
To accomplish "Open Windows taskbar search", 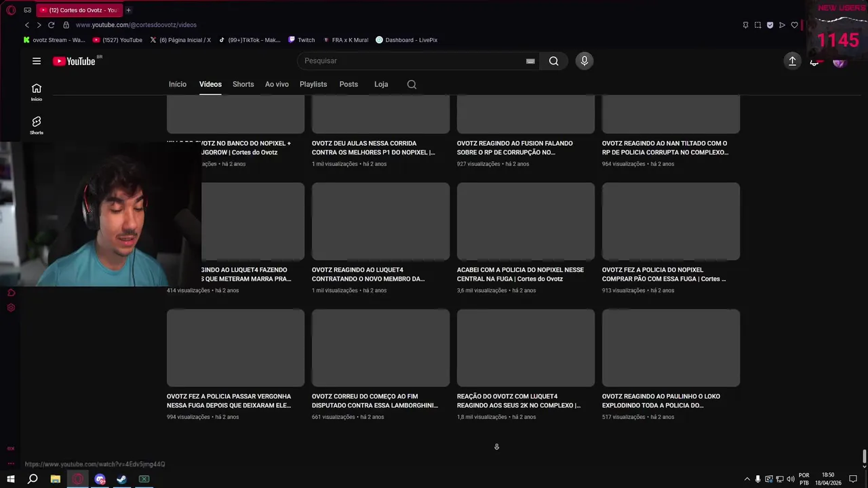I will [33, 479].
